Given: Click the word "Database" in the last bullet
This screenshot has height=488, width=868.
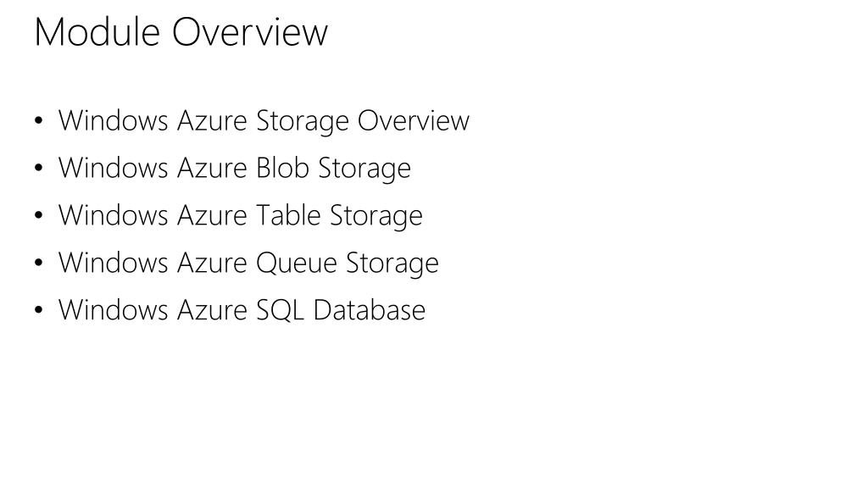Looking at the screenshot, I should (x=369, y=311).
